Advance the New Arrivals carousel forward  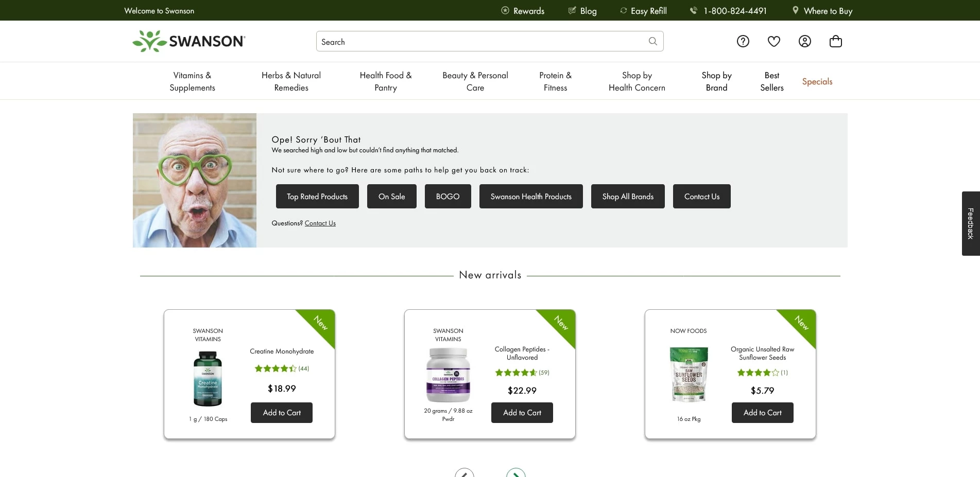[x=515, y=473]
